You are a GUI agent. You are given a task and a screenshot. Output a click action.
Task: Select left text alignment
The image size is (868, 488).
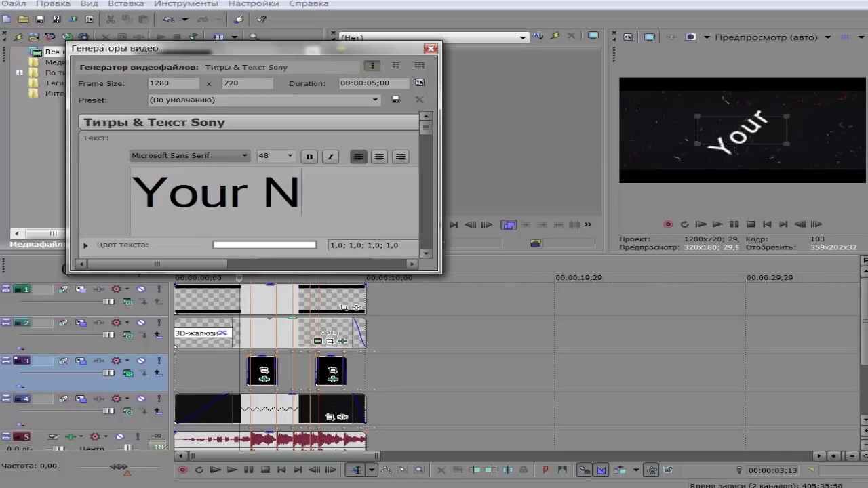[359, 157]
